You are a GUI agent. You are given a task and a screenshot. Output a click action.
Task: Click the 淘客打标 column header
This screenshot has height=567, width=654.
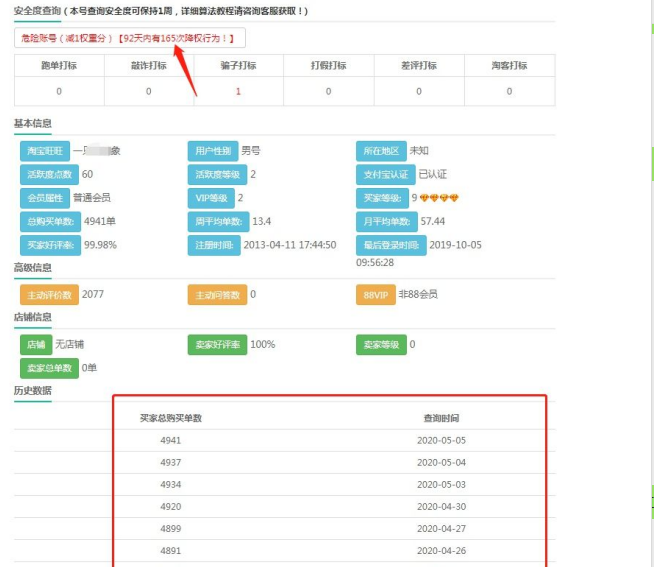tap(509, 66)
